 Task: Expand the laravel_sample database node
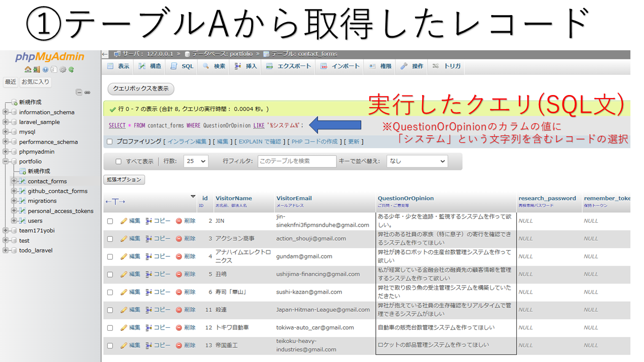coord(6,122)
